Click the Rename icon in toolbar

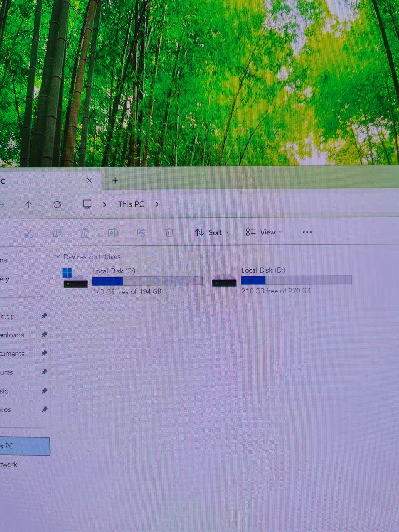pyautogui.click(x=113, y=233)
